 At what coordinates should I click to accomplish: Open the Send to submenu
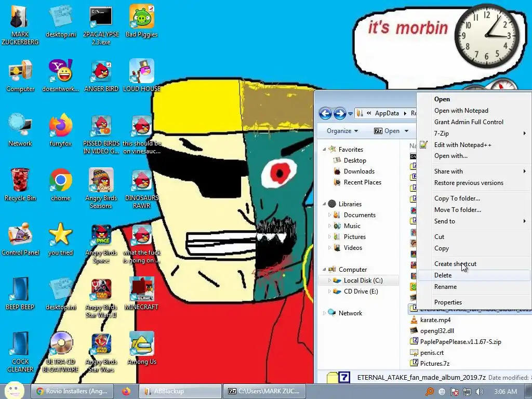pos(474,221)
